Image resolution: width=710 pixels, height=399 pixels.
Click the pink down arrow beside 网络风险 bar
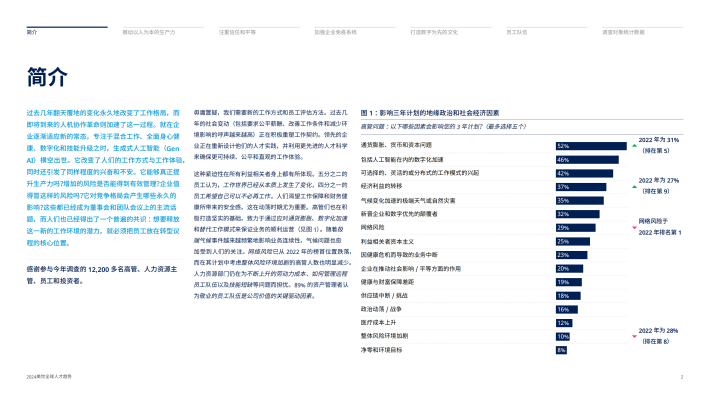point(634,227)
